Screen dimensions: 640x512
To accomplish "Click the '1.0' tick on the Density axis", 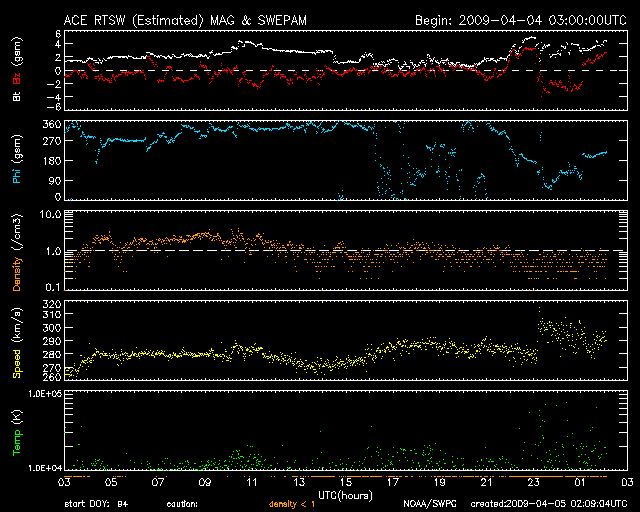I will (x=53, y=251).
